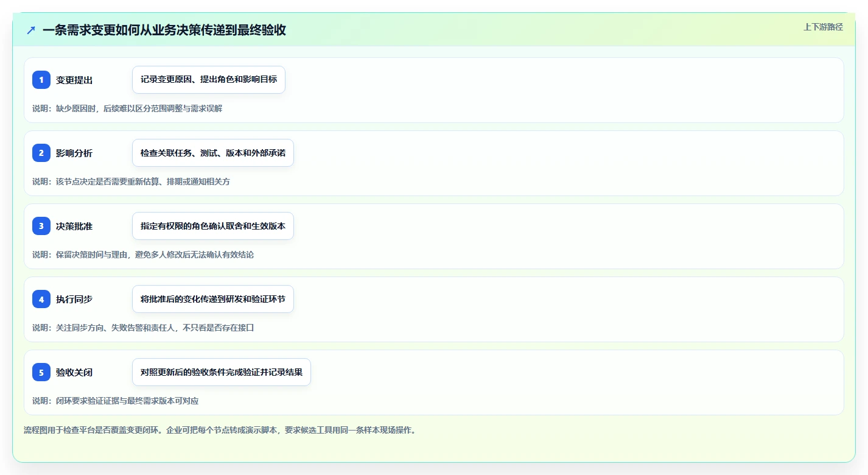The width and height of the screenshot is (868, 475).
Task: Click the note 该节点决定是否需要重新估算
Action: [x=131, y=181]
